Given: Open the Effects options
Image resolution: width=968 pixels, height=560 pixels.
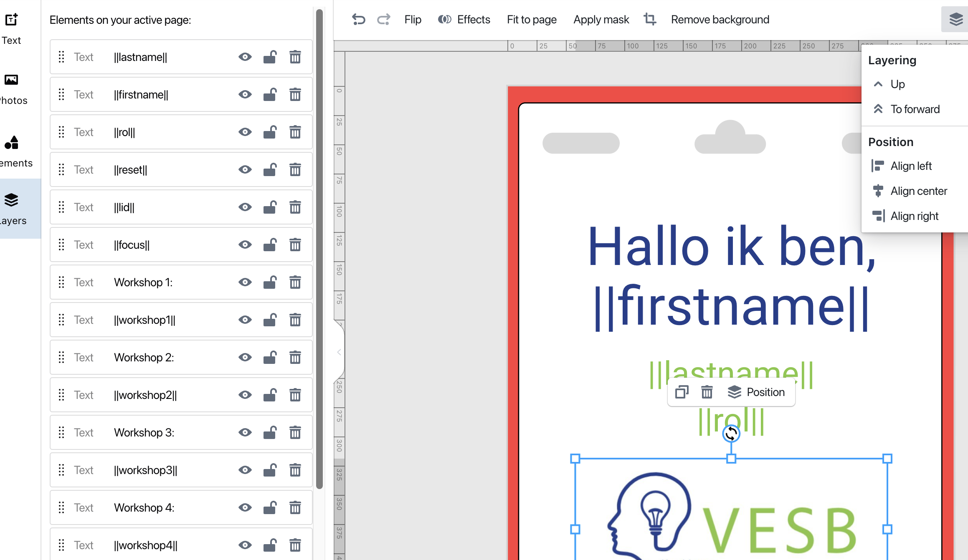Looking at the screenshot, I should click(x=464, y=20).
